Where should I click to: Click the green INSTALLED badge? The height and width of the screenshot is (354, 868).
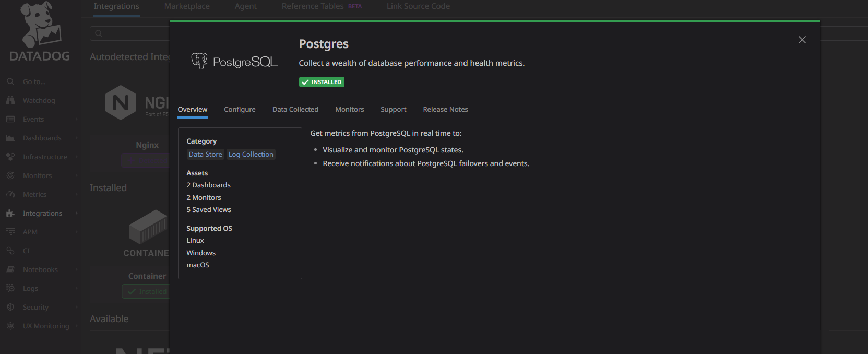(322, 82)
